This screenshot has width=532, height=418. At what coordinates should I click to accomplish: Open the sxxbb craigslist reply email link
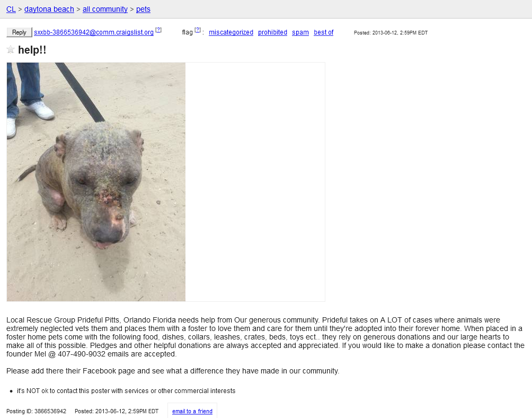(94, 32)
